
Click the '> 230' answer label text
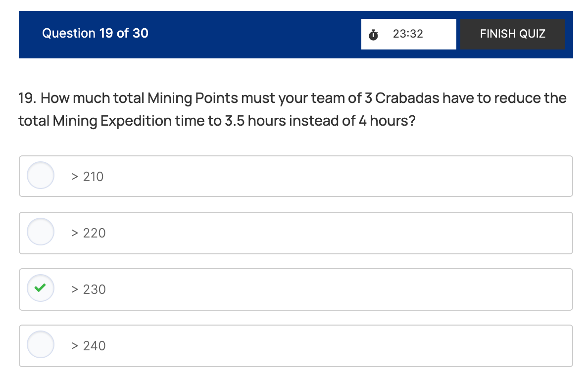click(89, 289)
